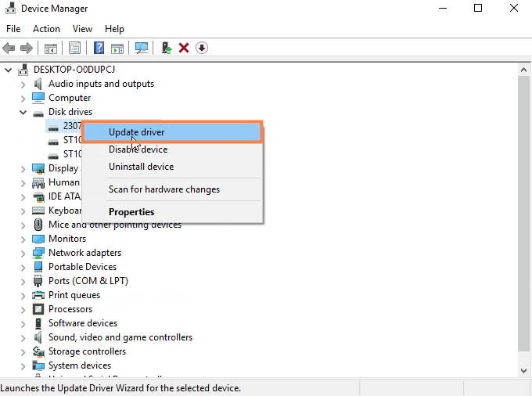
Task: Click the Print queues printer icon
Action: point(38,295)
